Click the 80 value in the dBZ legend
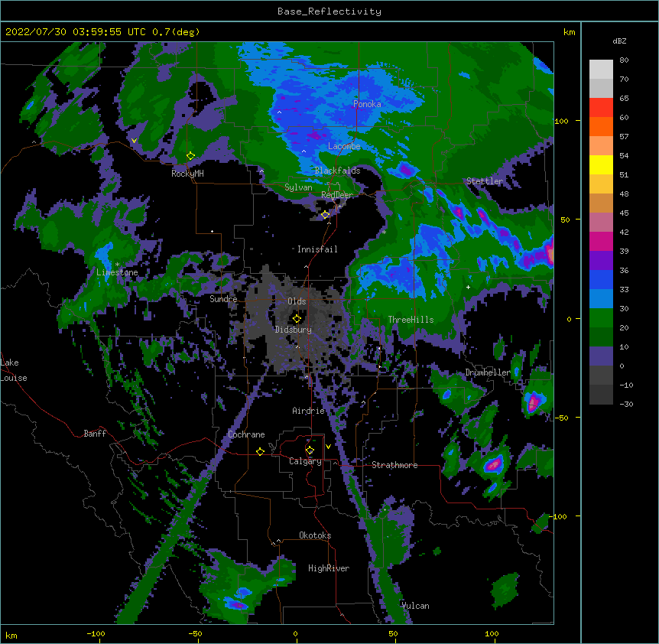This screenshot has height=644, width=659. (624, 60)
